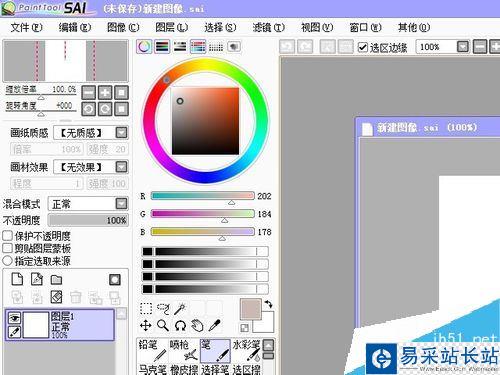Show the RGB slider panel
500x375 pixels.
tap(162, 47)
